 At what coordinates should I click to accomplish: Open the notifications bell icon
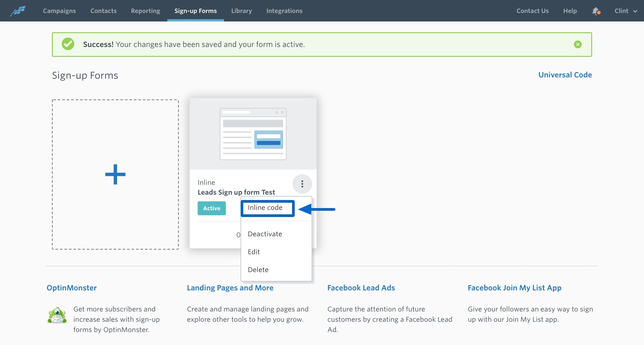click(x=596, y=11)
